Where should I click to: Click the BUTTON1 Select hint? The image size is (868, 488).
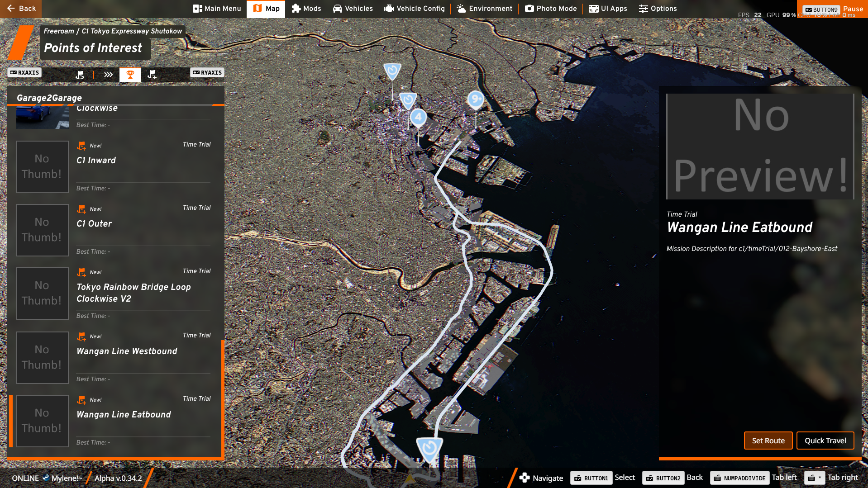(602, 478)
